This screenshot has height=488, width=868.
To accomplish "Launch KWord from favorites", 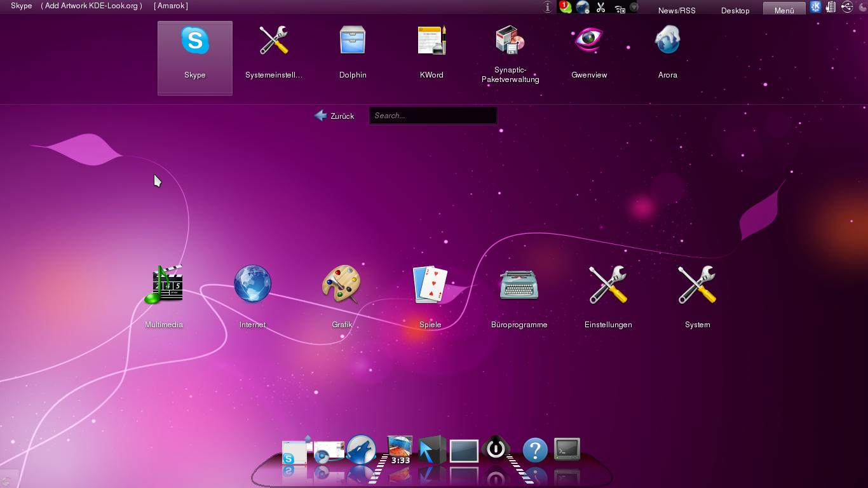I will pyautogui.click(x=431, y=52).
